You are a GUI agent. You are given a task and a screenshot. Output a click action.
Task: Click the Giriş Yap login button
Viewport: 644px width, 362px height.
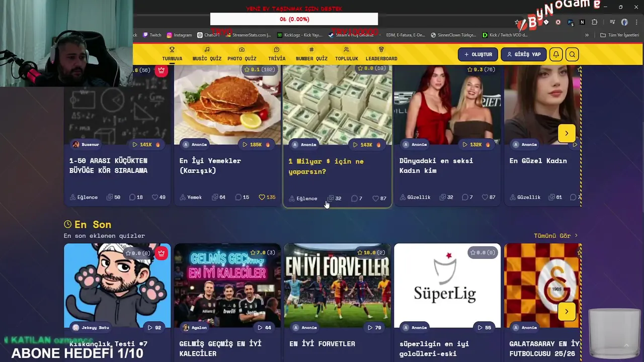point(524,54)
